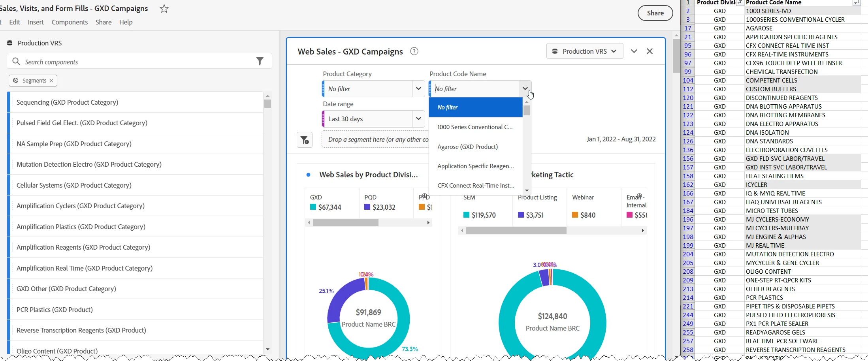Click the search magnifier icon
Viewport: 868px width, 361px height.
pyautogui.click(x=16, y=62)
